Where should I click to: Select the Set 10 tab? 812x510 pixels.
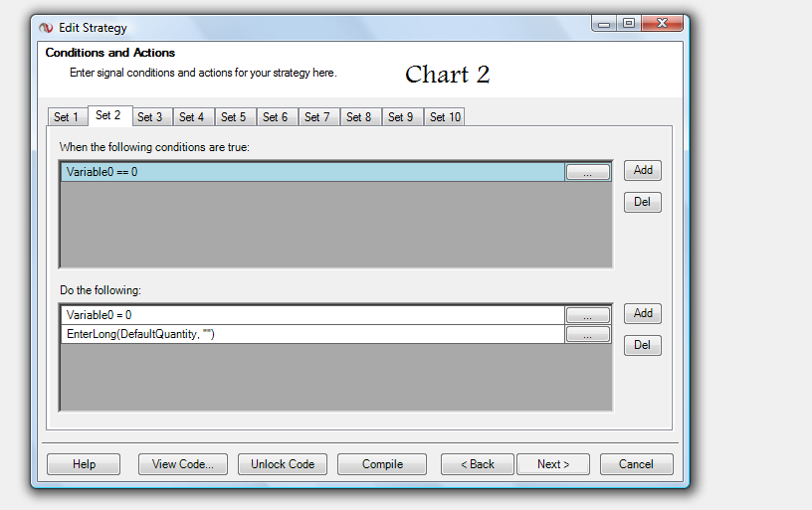(445, 117)
